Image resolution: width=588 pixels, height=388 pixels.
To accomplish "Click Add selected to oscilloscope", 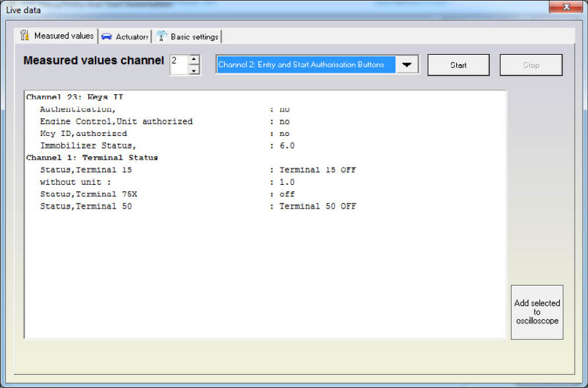I will [x=537, y=312].
